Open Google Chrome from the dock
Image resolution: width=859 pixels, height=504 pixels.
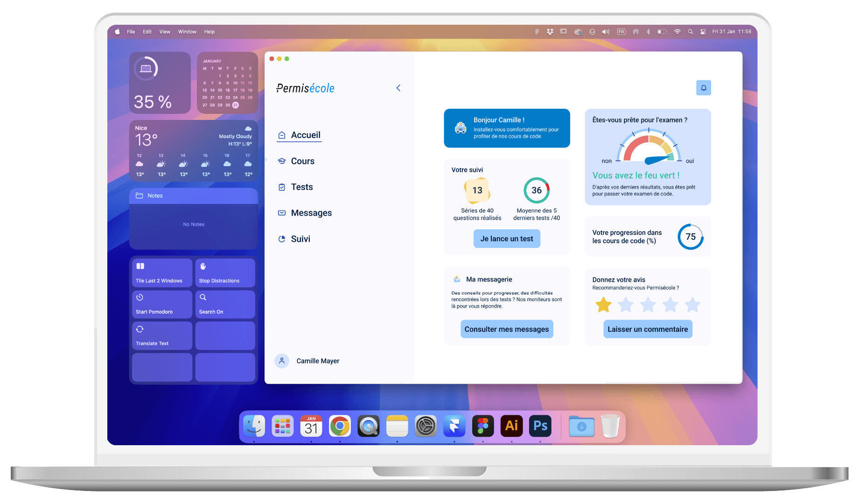(340, 426)
